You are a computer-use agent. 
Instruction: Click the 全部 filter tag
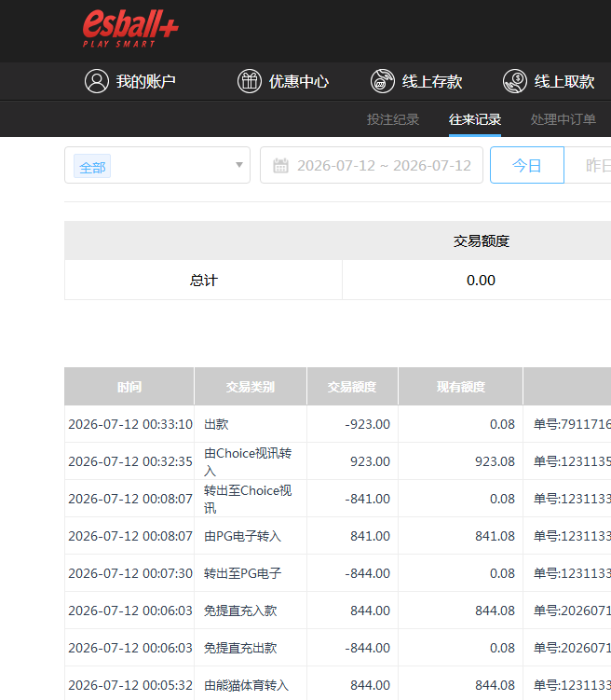click(92, 166)
